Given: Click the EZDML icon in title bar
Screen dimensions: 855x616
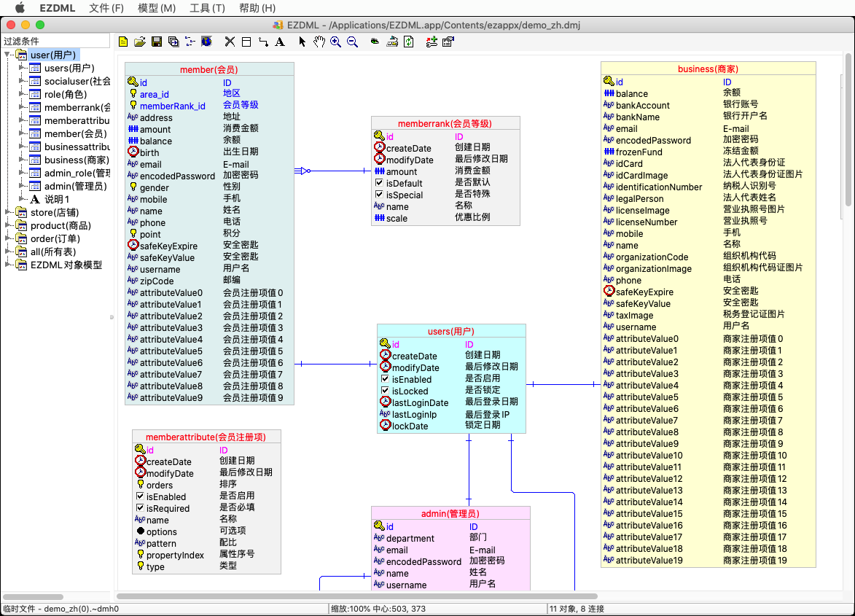Looking at the screenshot, I should (278, 25).
